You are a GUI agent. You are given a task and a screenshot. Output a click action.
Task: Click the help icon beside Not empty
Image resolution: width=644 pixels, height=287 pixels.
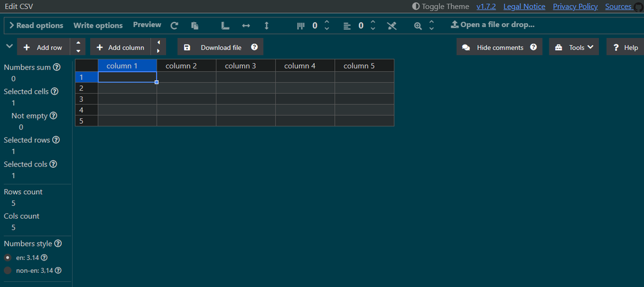coord(53,115)
